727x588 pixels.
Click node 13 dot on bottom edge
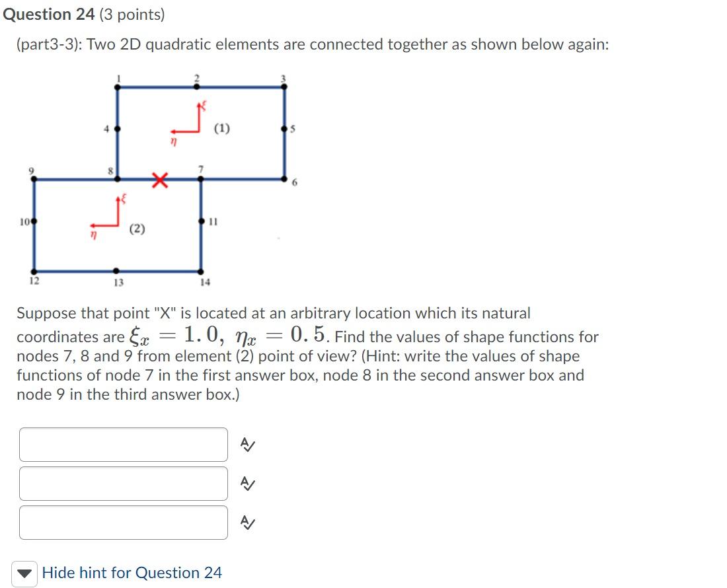pyautogui.click(x=116, y=271)
